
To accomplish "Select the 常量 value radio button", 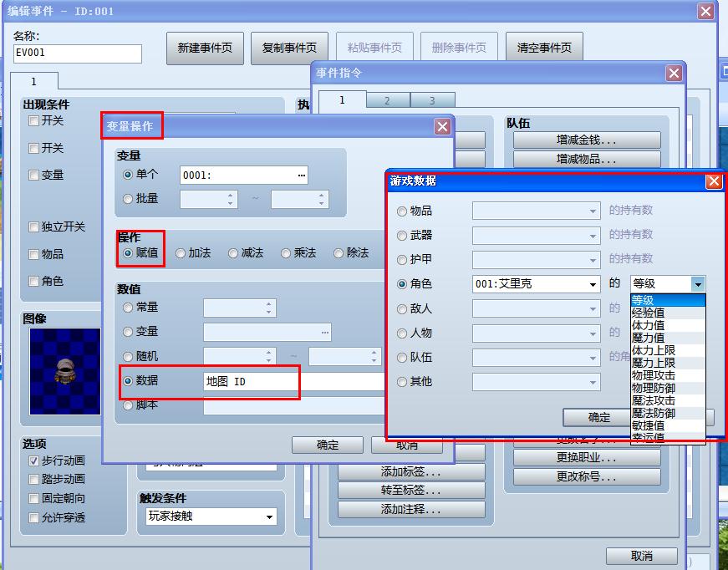I will tap(128, 308).
